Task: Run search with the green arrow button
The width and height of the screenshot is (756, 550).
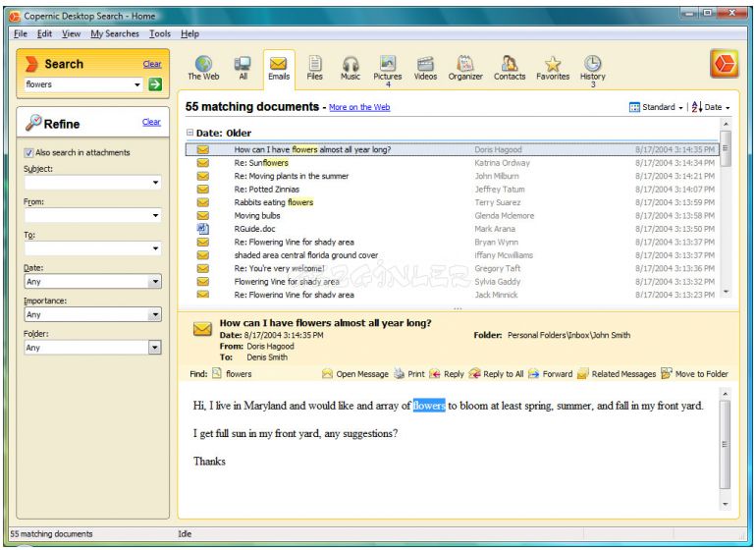Action: (x=155, y=84)
